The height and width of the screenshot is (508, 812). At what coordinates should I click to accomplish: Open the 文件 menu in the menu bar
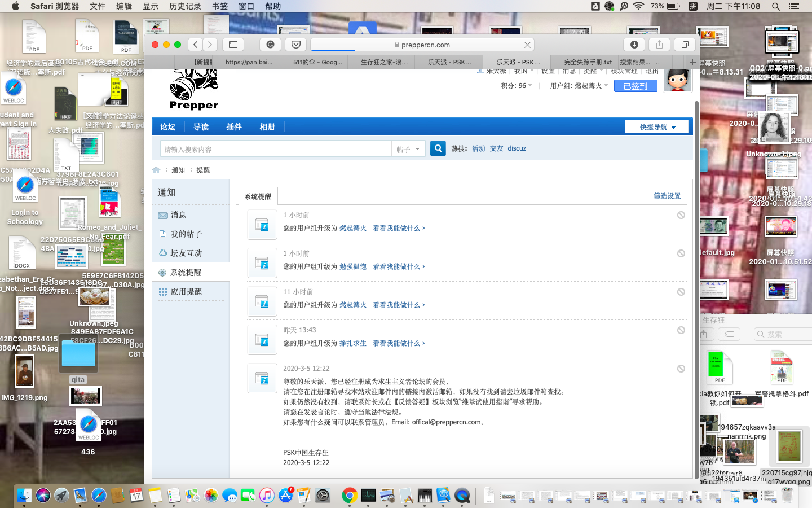tap(98, 6)
